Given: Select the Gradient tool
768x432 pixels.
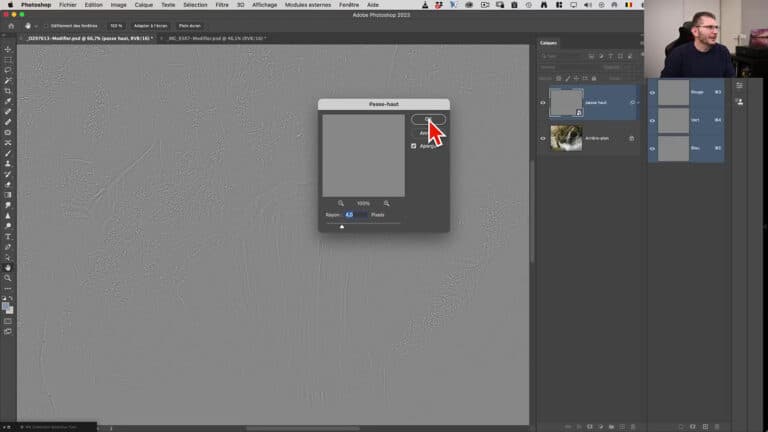Looking at the screenshot, I should (x=8, y=195).
